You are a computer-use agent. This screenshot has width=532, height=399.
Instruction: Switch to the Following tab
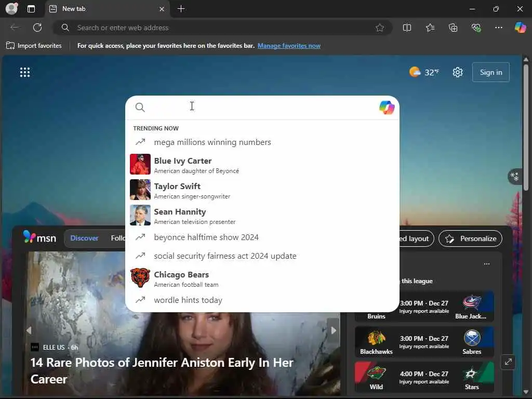click(118, 238)
